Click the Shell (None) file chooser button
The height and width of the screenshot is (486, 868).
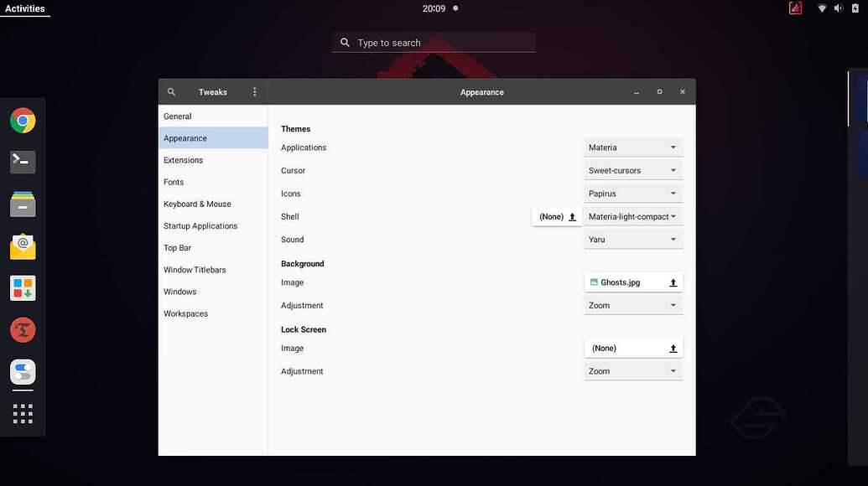(557, 217)
